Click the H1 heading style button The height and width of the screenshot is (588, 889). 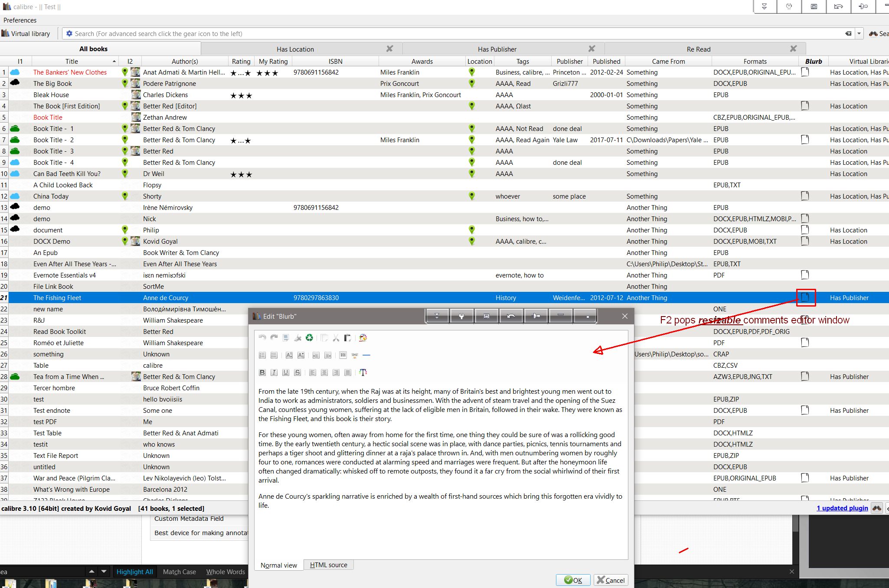click(343, 355)
